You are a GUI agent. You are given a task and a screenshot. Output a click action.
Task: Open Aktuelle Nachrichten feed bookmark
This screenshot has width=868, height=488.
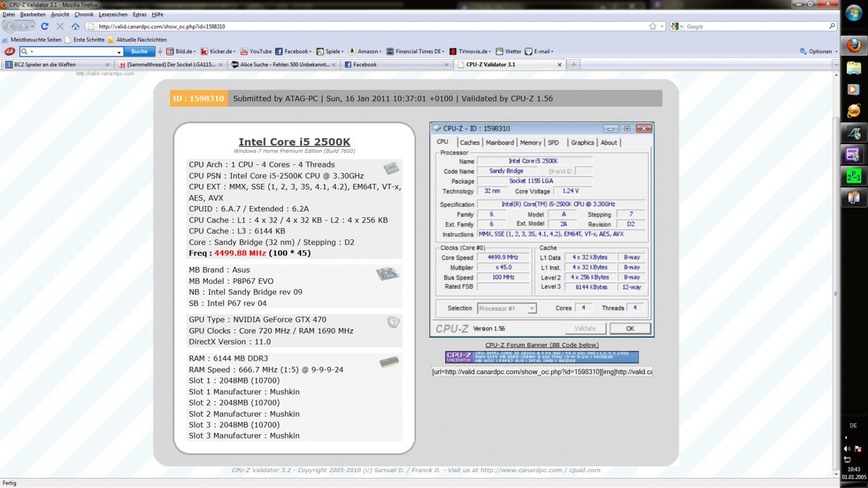point(137,40)
